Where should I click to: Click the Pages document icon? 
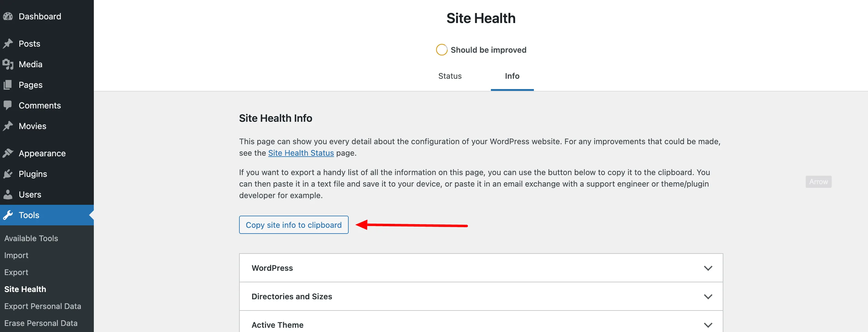coord(8,85)
